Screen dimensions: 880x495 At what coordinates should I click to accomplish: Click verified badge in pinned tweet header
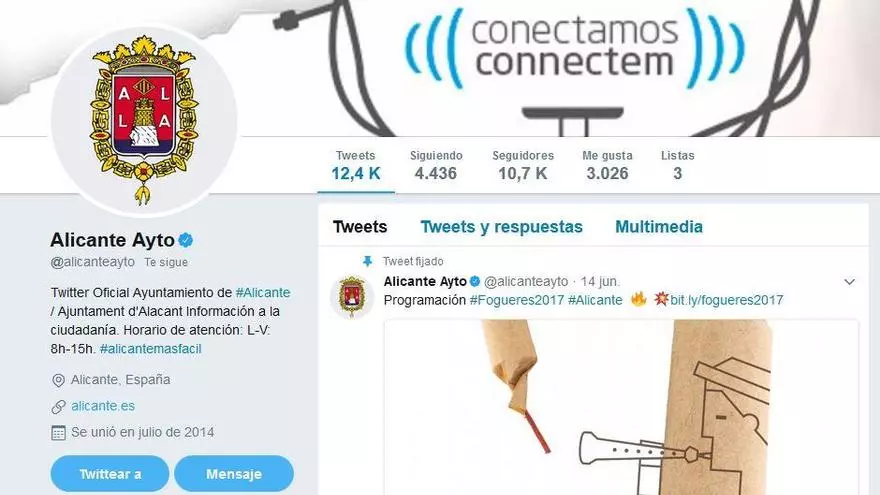point(475,281)
